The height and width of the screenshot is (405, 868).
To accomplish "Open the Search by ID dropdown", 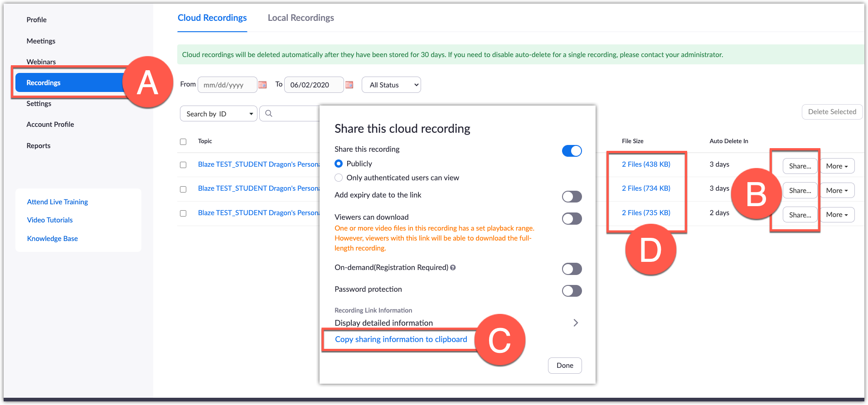I will [x=218, y=114].
